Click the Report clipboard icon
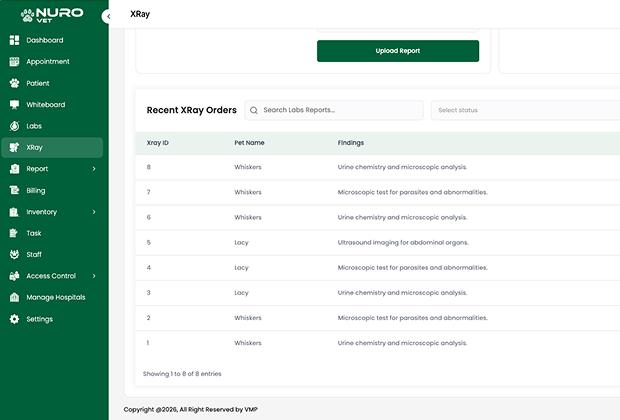620x420 pixels. (x=14, y=169)
